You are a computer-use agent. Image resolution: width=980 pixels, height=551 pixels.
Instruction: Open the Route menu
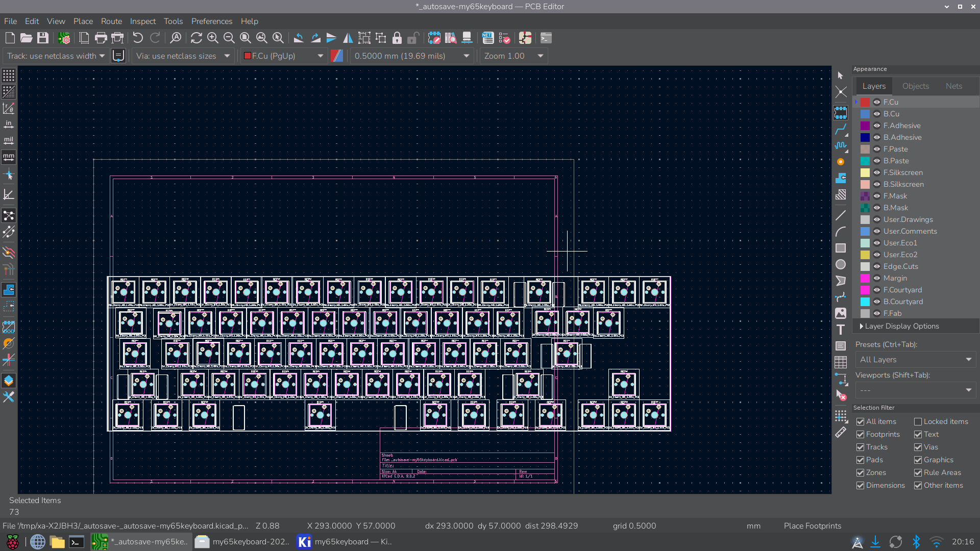click(111, 21)
